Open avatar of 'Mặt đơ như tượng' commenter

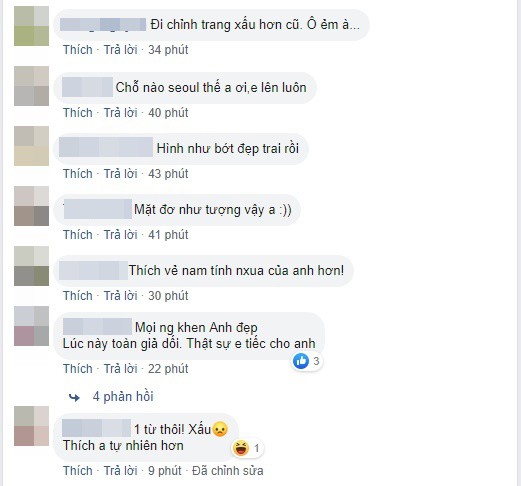31,206
